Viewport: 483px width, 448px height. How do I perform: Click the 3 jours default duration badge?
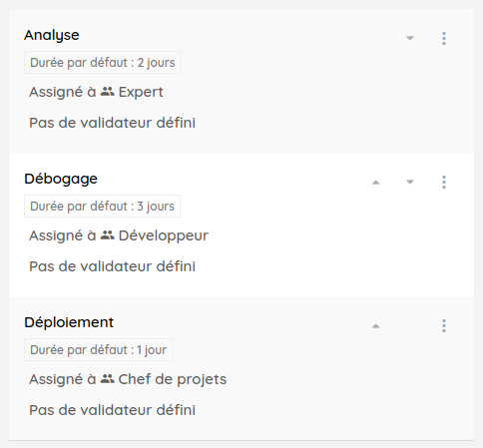click(102, 207)
